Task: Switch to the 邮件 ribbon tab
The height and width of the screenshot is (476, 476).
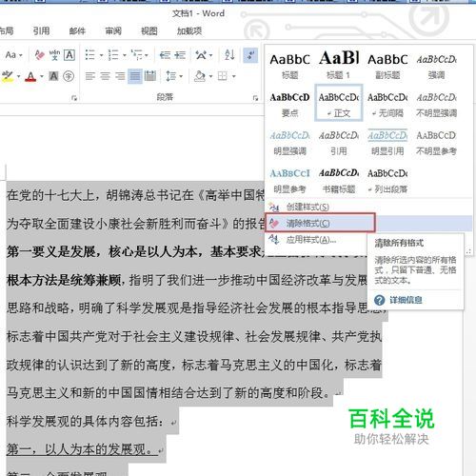Action: click(77, 30)
